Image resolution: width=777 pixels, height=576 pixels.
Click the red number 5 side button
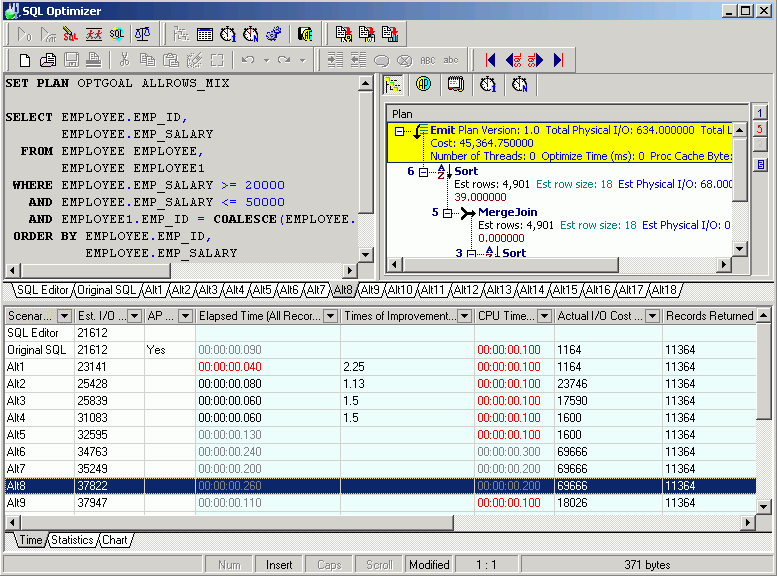tap(760, 130)
